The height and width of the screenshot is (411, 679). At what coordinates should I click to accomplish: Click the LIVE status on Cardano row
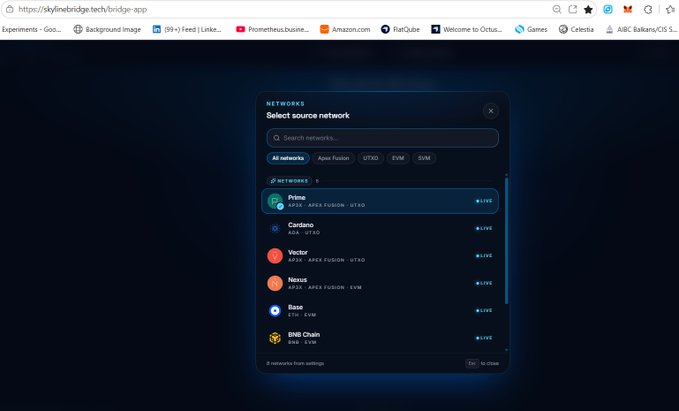(x=484, y=228)
